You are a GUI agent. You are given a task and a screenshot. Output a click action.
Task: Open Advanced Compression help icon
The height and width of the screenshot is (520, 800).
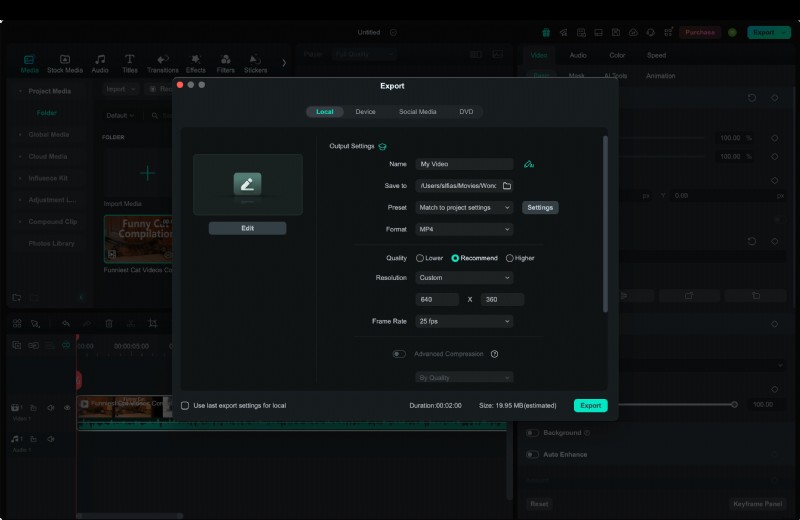(x=494, y=354)
